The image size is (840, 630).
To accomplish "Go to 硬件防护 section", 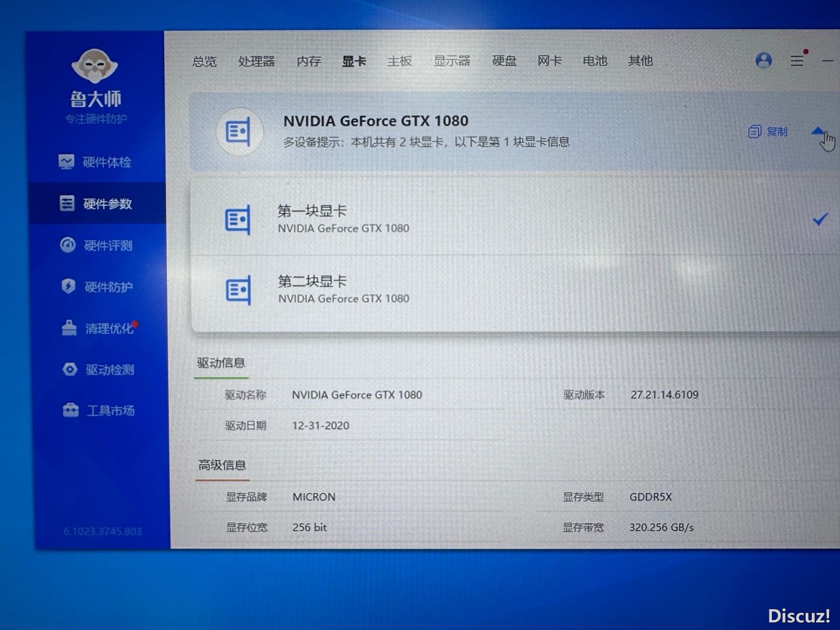I will [x=98, y=286].
